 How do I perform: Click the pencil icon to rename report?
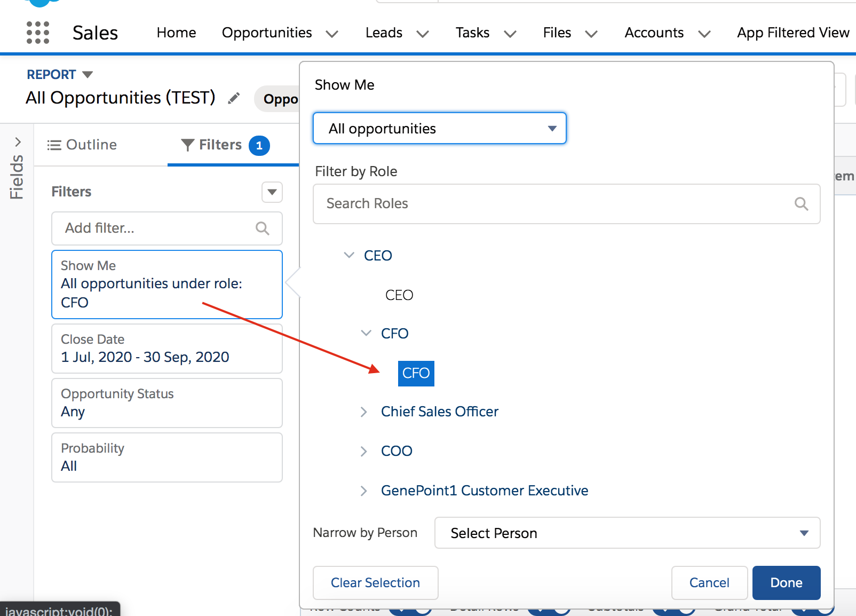coord(234,98)
